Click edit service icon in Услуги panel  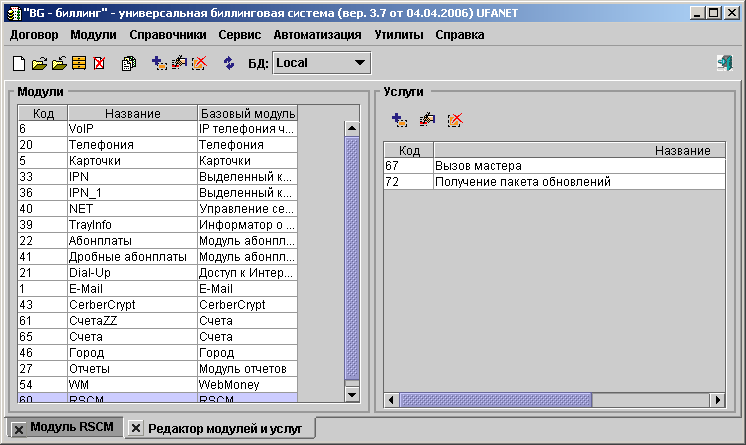(427, 120)
